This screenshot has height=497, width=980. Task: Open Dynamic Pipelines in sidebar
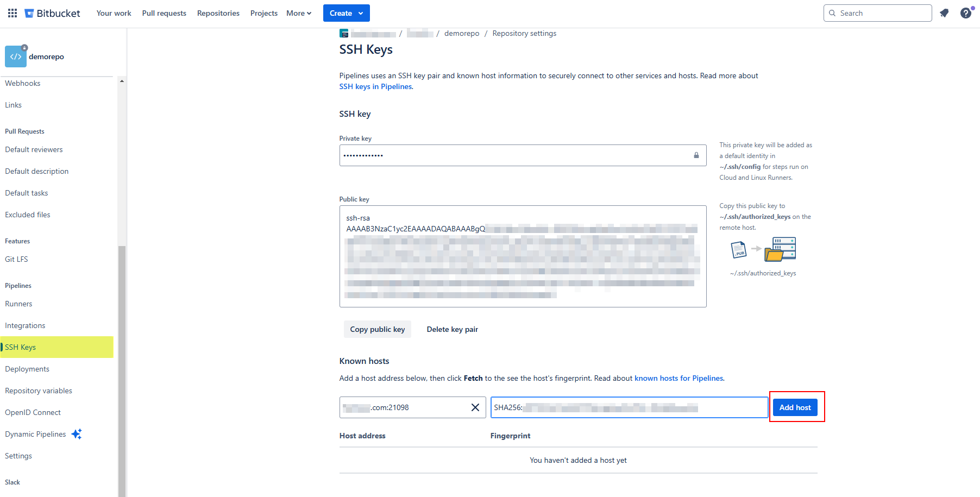(35, 434)
